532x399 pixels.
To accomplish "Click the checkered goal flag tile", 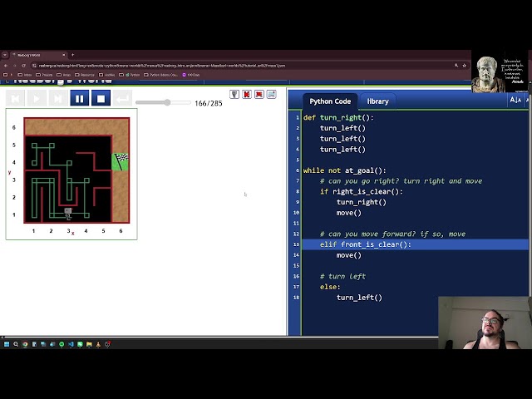I will (121, 162).
